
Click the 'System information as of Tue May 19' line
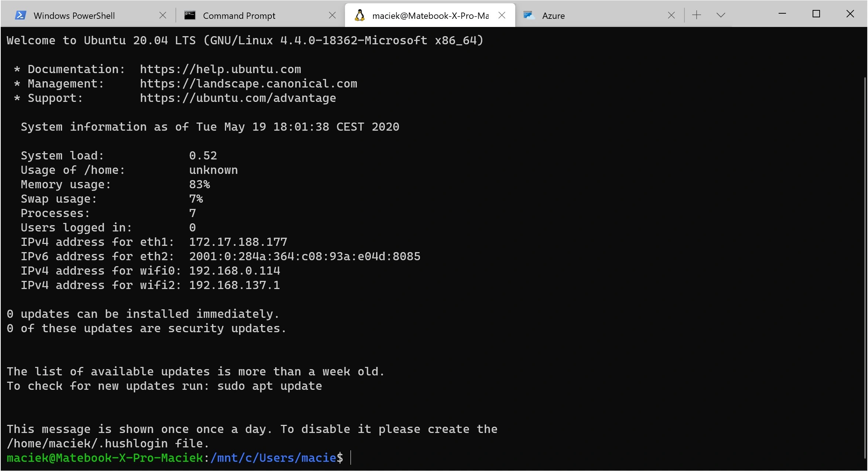point(210,127)
